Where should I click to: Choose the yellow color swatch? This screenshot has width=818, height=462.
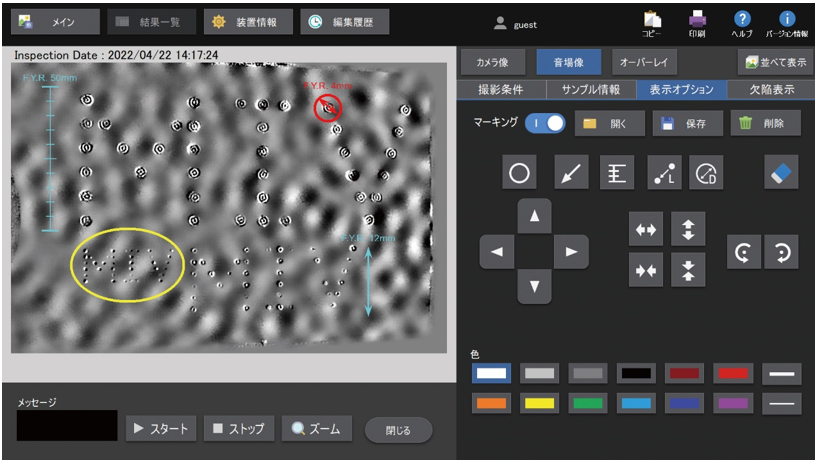coord(540,403)
